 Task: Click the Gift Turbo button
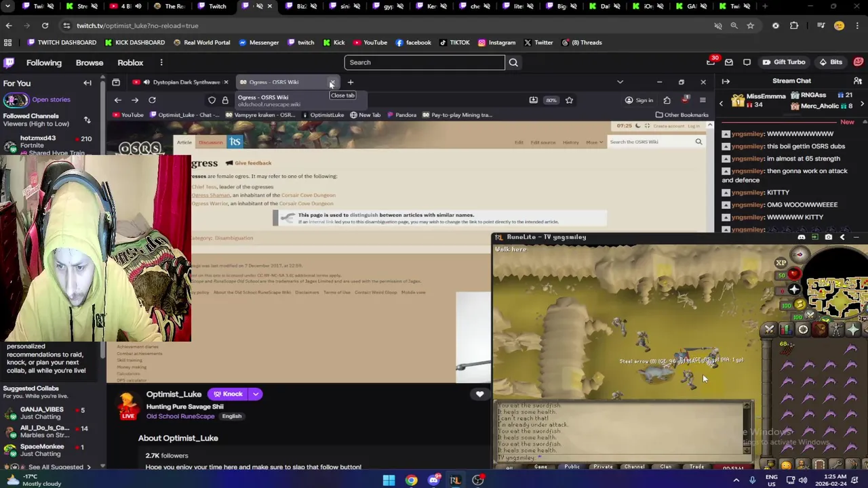784,62
